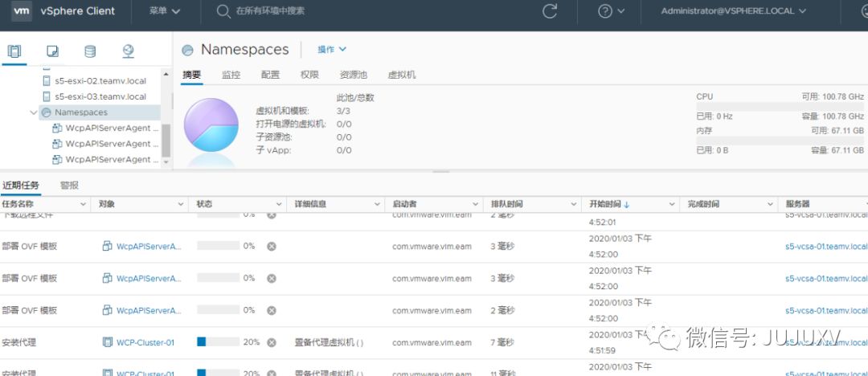Open the 菜单 dropdown menu

point(165,11)
